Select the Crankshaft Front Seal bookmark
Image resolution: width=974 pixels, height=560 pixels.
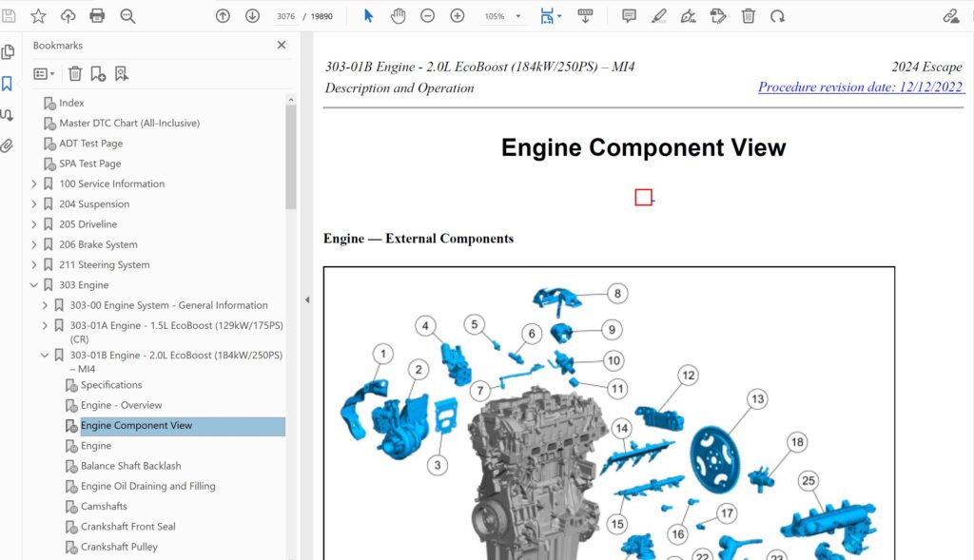coord(127,527)
